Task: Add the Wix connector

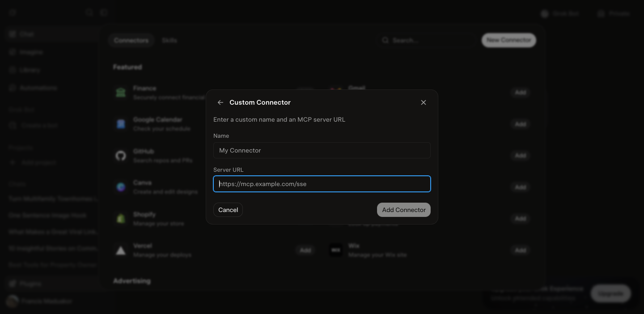Action: [x=520, y=250]
